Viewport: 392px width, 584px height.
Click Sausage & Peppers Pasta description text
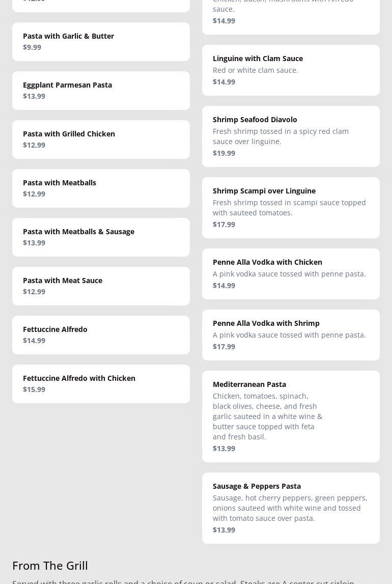click(x=290, y=508)
